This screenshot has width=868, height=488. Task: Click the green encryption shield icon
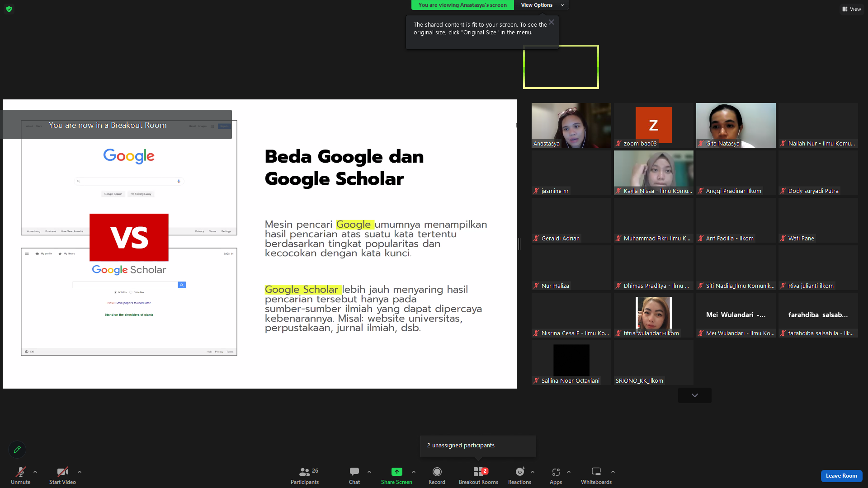click(x=9, y=9)
